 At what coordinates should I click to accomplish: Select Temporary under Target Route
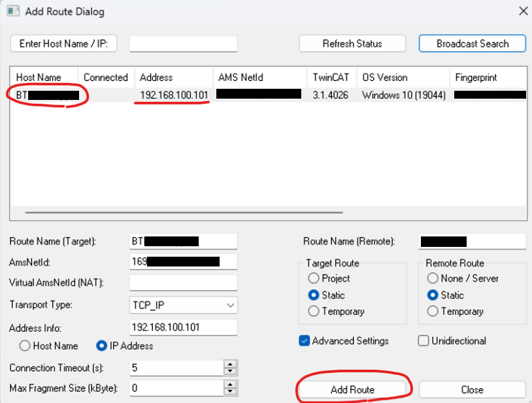point(314,311)
